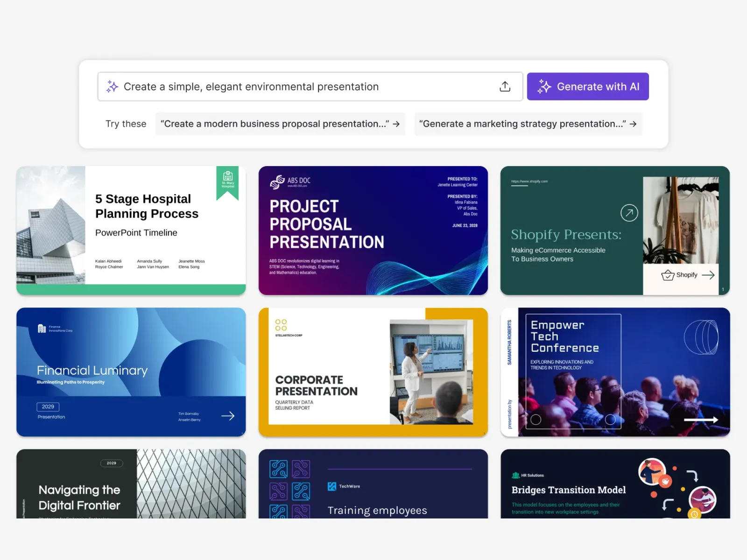Click the ABS DOC DNA logo icon
This screenshot has width=747, height=560.
(x=277, y=182)
